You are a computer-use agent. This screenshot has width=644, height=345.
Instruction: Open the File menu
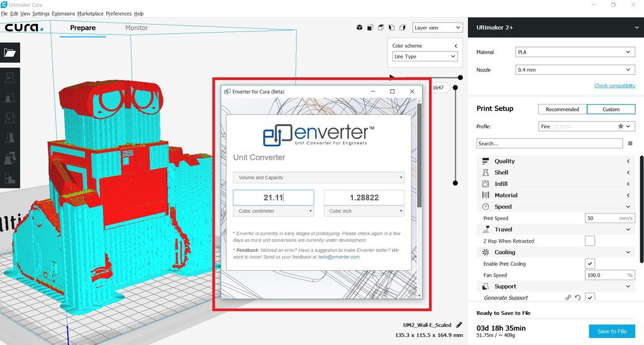[x=4, y=14]
